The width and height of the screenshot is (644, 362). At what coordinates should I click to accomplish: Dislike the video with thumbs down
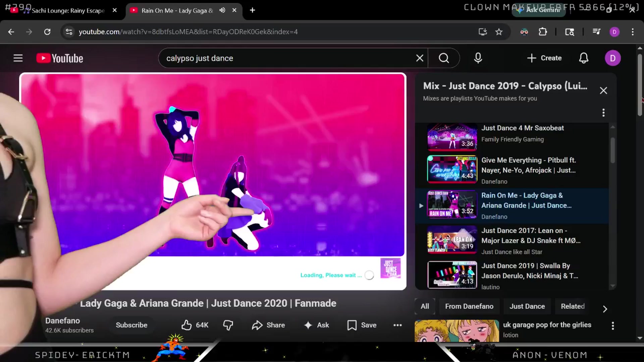pos(228,325)
